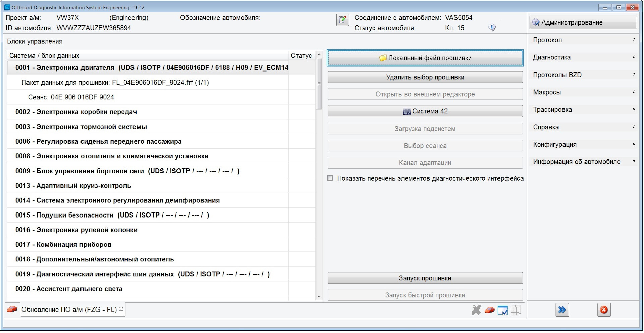The height and width of the screenshot is (333, 644).
Task: Click the blue double-arrow forward button
Action: pyautogui.click(x=562, y=310)
